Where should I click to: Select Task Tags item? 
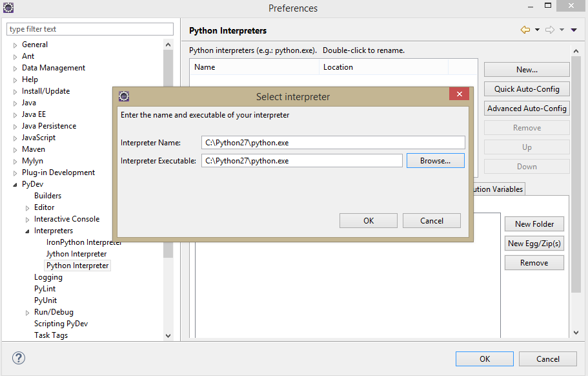pos(51,335)
